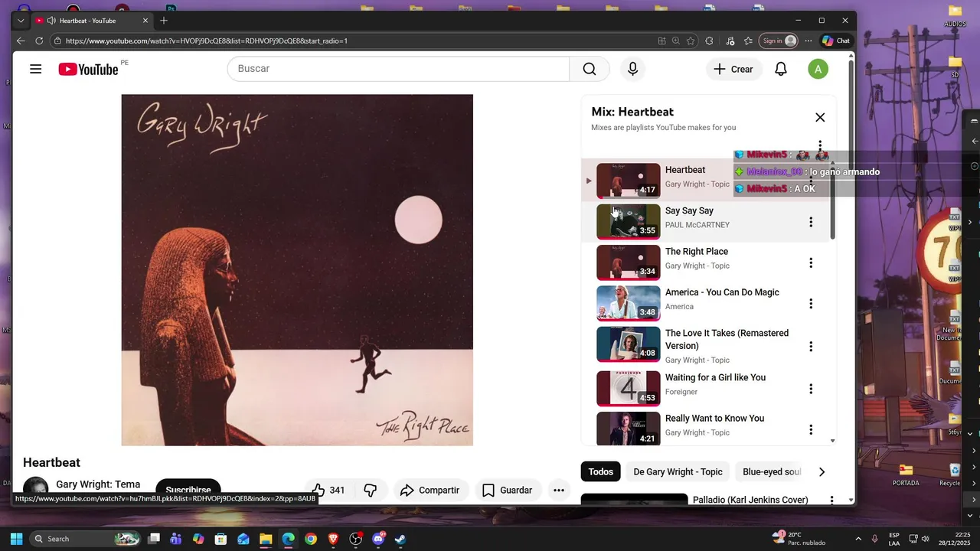980x551 pixels.
Task: Focus the Buscar search field
Action: [398, 69]
